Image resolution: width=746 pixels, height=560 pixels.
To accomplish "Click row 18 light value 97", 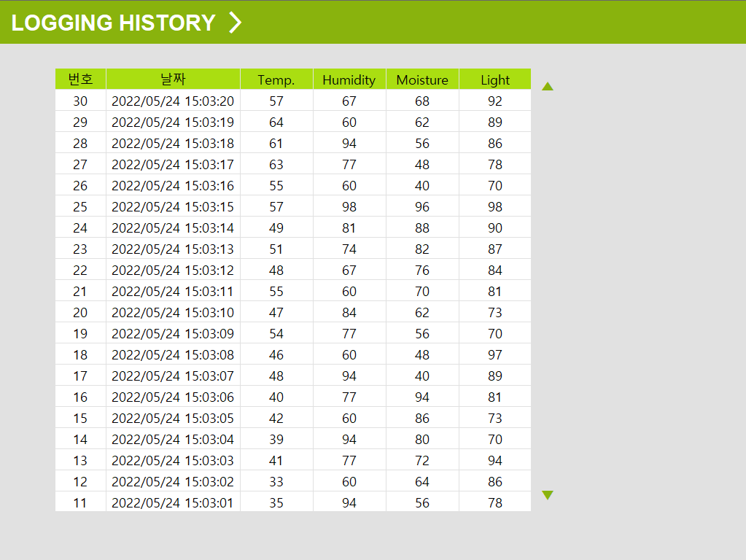I will [495, 355].
